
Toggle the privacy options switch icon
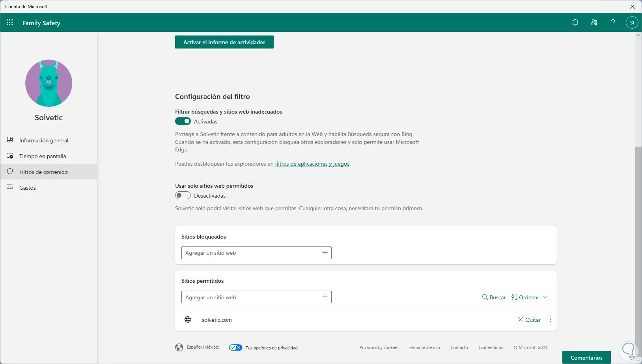coord(235,347)
